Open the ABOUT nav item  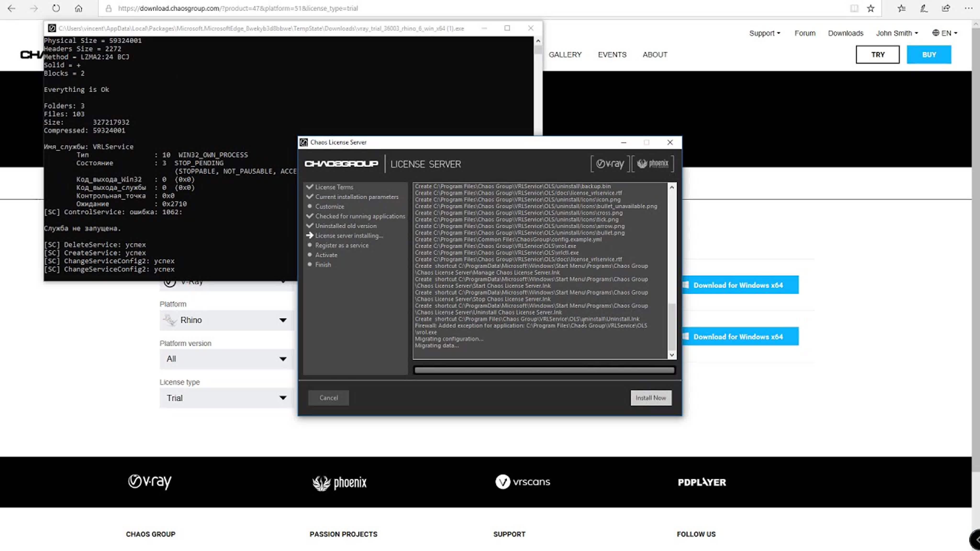point(655,54)
